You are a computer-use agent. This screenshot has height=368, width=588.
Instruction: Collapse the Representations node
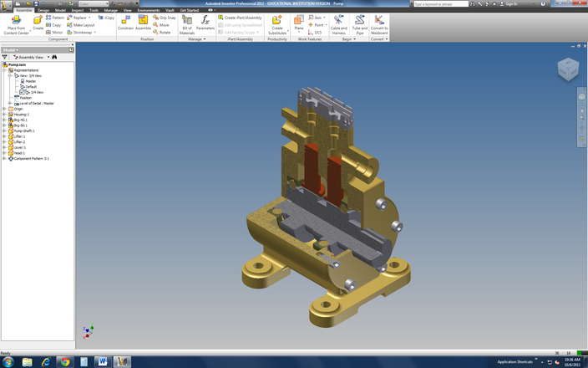pos(4,70)
